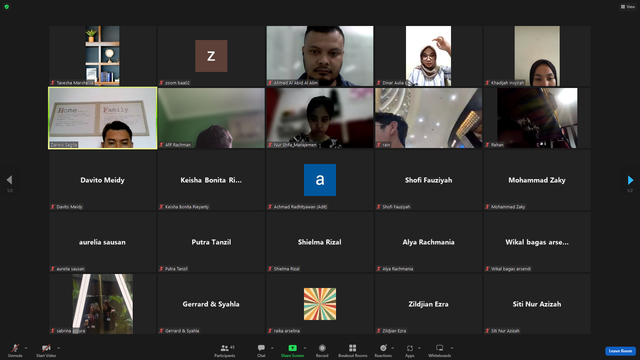Select Zildjian Ezra participant tile
This screenshot has height=360, width=640.
(x=429, y=304)
